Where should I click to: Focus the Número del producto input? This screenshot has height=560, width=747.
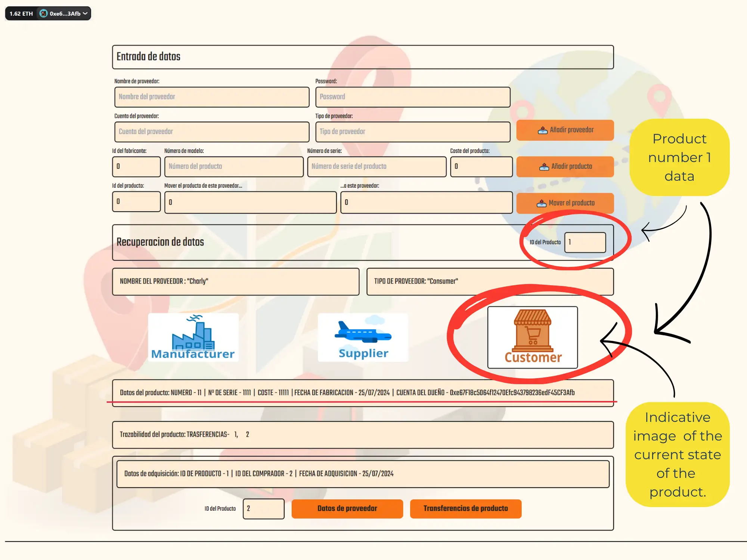(x=233, y=167)
